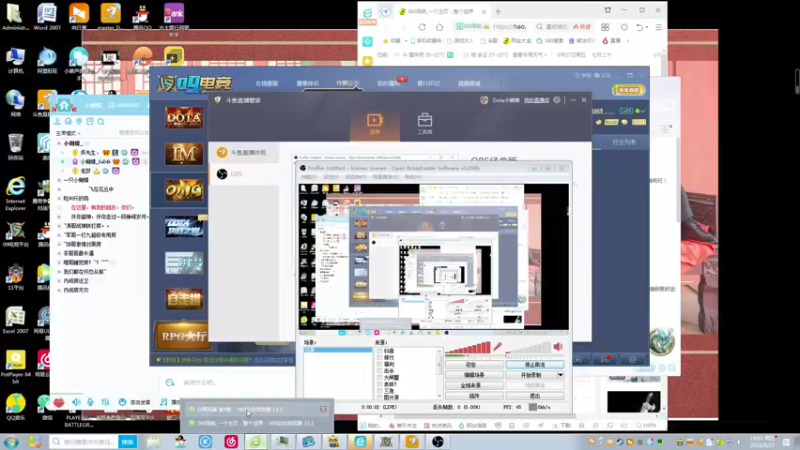Viewport: 800px width, 450px height.
Task: Select the 直播 video icon tab in 斗鱼直播管家
Action: [374, 124]
